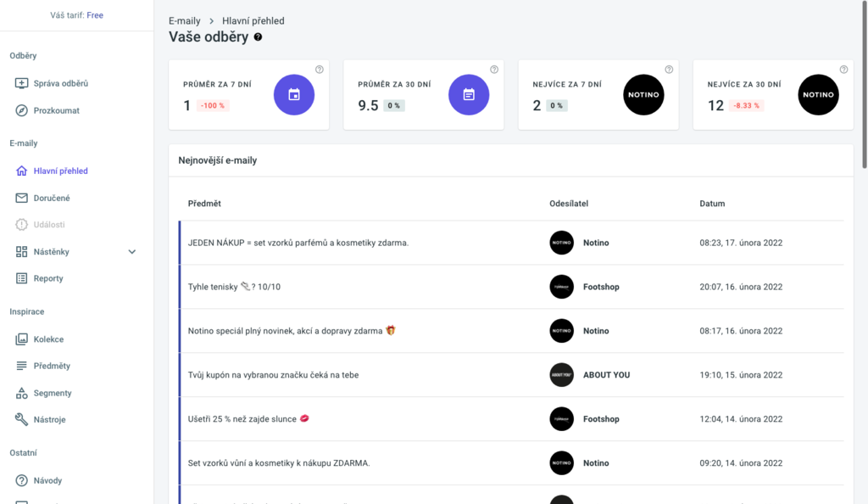Click the page vertical scrollbar

pyautogui.click(x=865, y=83)
